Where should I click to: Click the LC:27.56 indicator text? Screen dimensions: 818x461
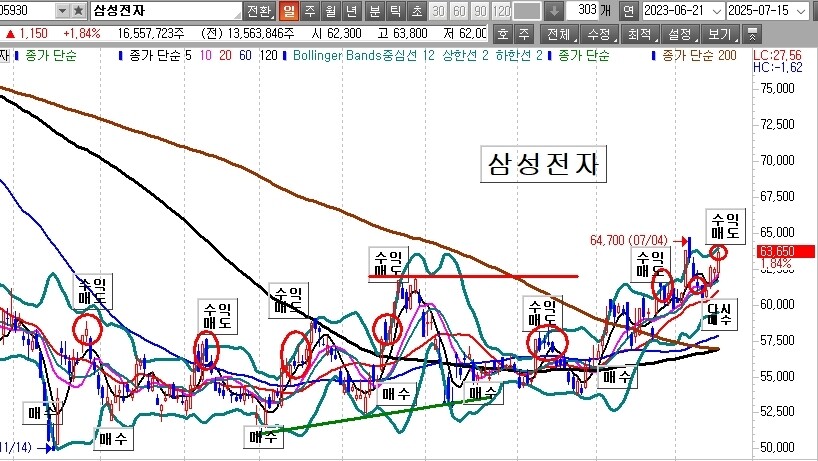[777, 56]
